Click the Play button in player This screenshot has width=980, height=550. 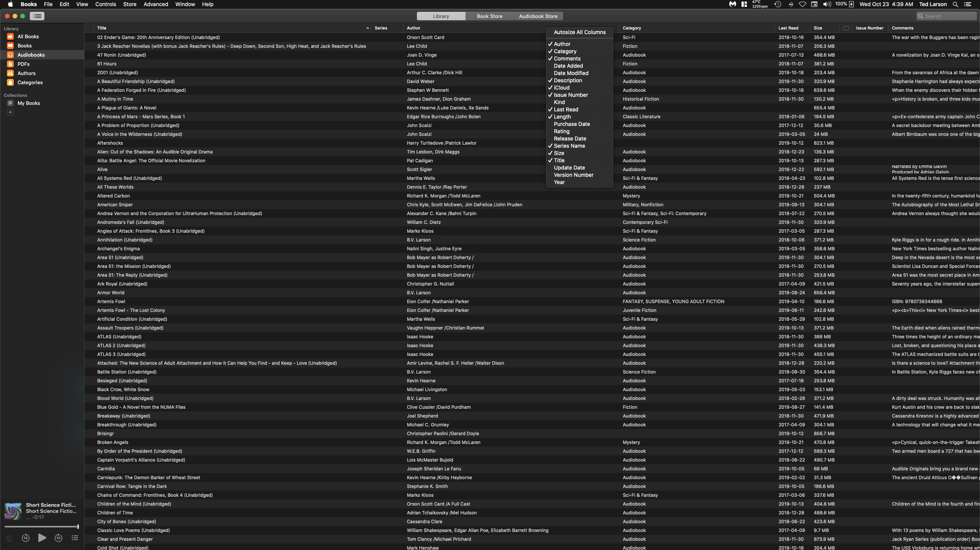42,538
